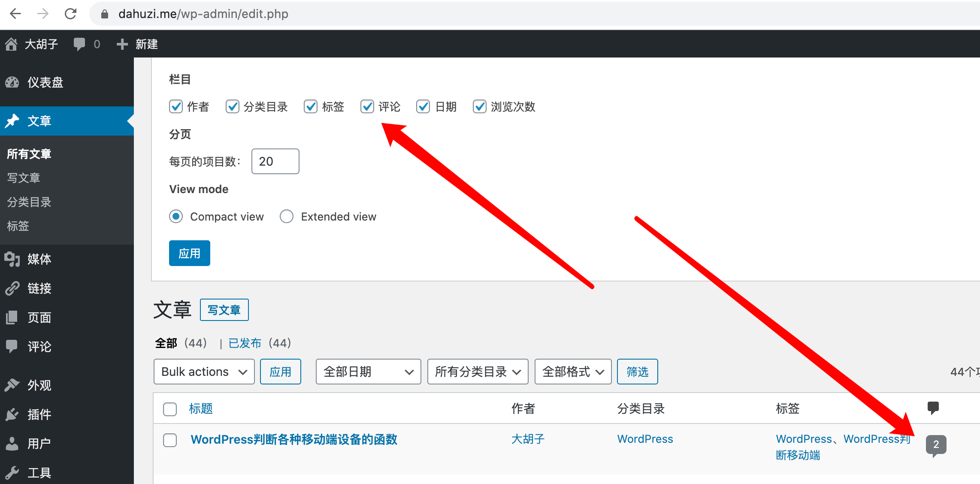Open 写文章 in the sidebar submenu
Screen dimensions: 980x484
24,178
